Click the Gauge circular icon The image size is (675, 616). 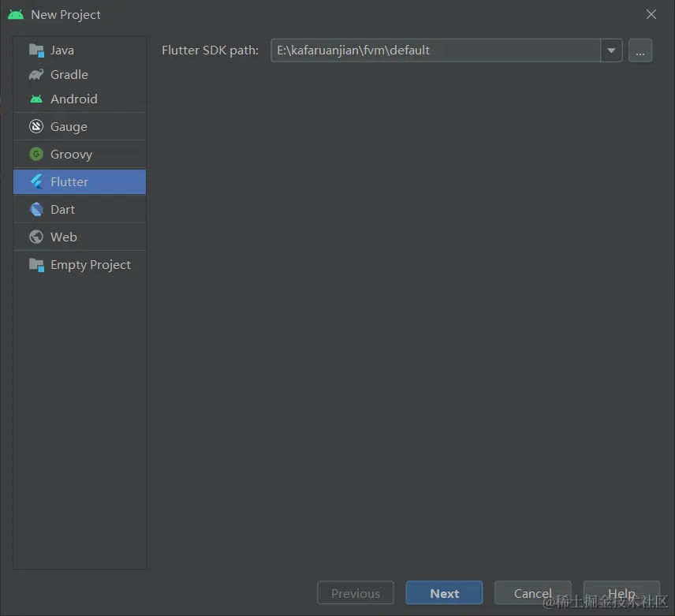(x=36, y=126)
